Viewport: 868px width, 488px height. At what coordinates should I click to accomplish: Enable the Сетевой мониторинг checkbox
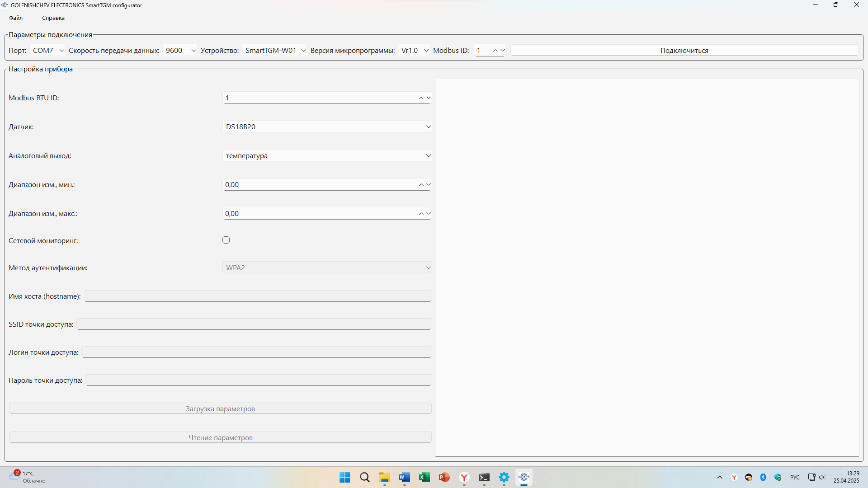[x=226, y=240]
